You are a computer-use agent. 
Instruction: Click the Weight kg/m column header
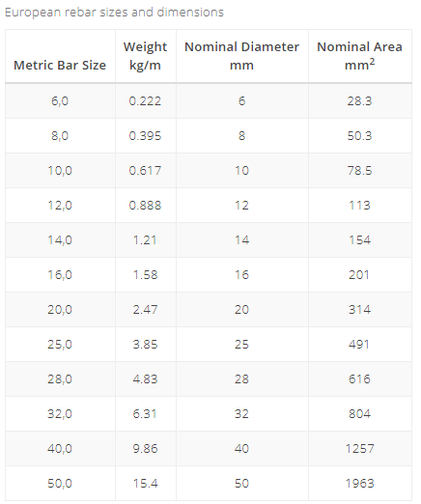tap(145, 56)
